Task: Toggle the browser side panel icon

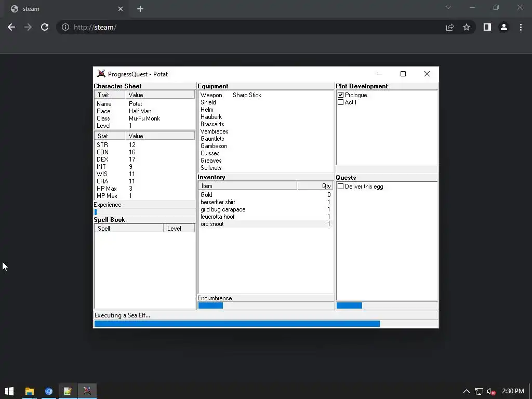Action: click(487, 27)
